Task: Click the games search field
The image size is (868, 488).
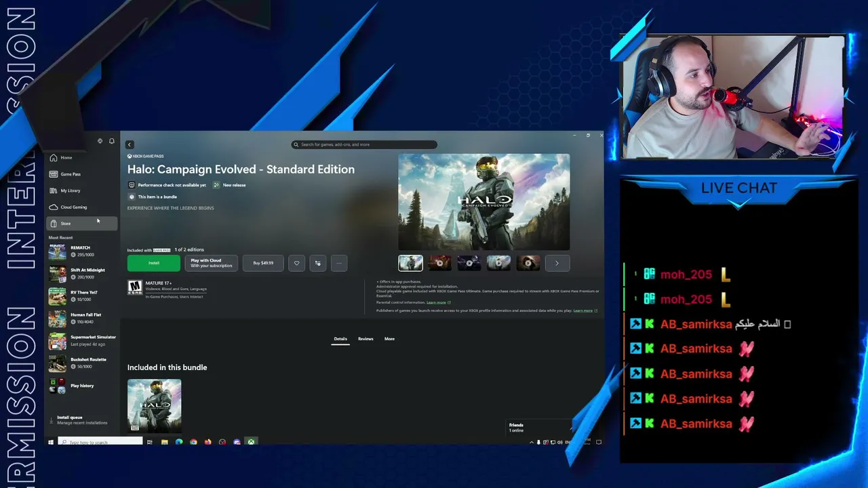Action: [x=364, y=144]
